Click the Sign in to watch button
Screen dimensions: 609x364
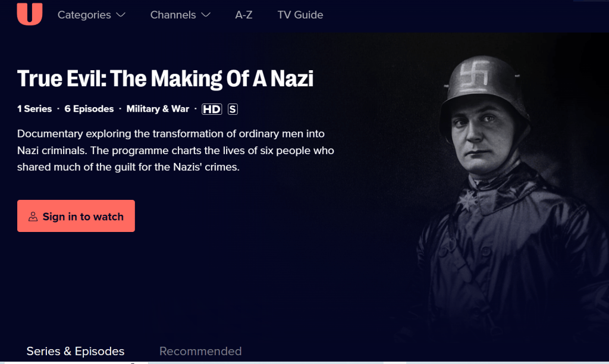pyautogui.click(x=76, y=216)
